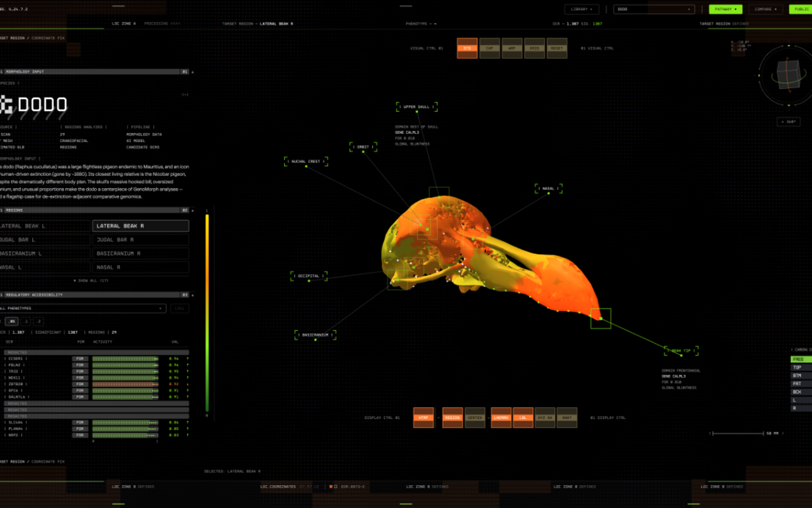Select the Nasal R region
Viewport: 812px width, 508px height.
[141, 267]
